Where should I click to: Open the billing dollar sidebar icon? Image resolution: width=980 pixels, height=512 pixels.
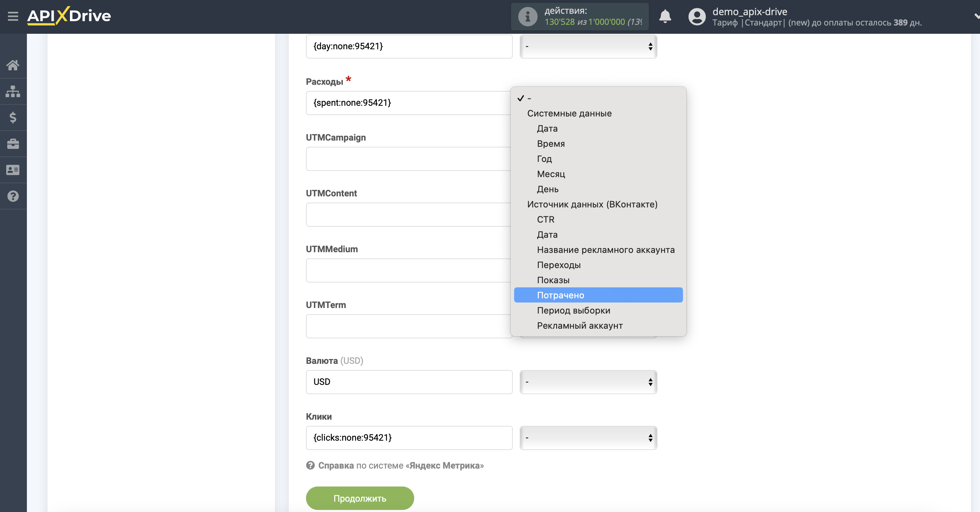(13, 117)
